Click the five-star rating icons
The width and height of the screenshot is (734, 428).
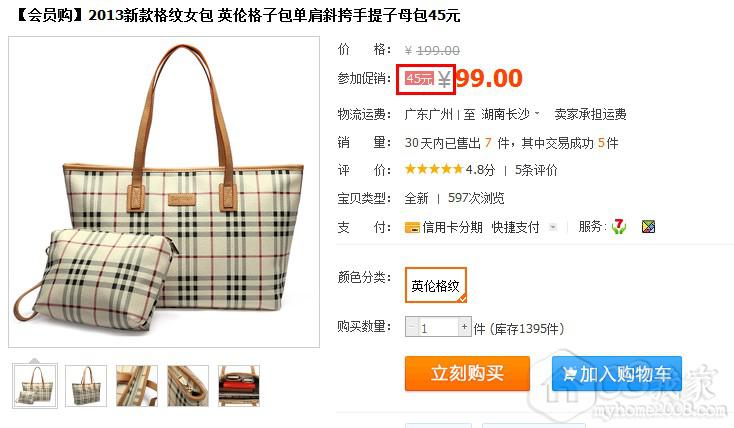pos(433,169)
